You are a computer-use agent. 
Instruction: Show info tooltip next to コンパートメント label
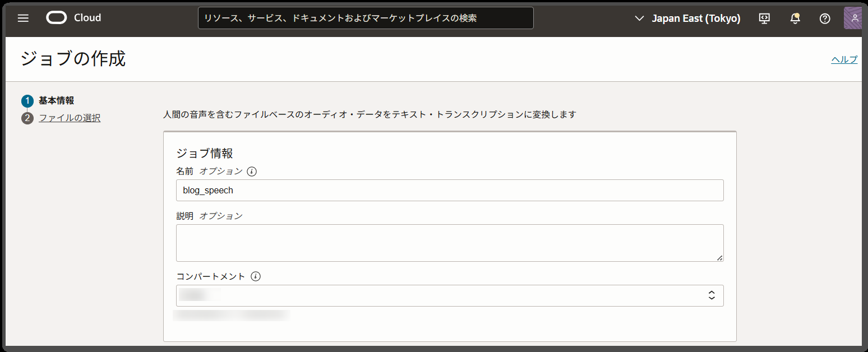pos(256,276)
